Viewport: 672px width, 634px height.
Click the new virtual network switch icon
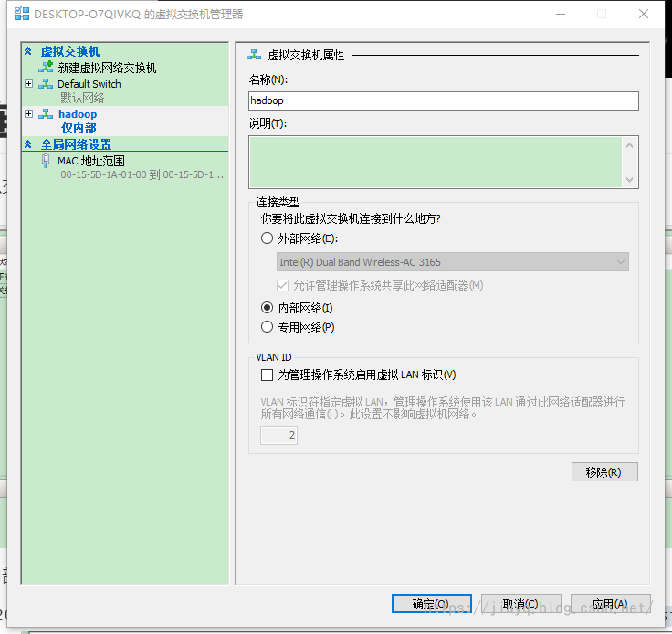pyautogui.click(x=46, y=68)
